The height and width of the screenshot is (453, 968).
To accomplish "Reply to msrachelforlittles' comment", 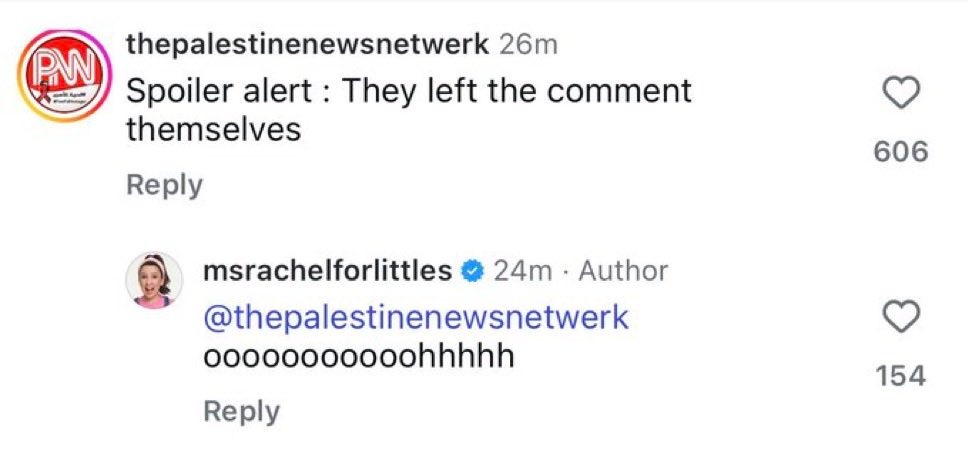I will point(242,411).
